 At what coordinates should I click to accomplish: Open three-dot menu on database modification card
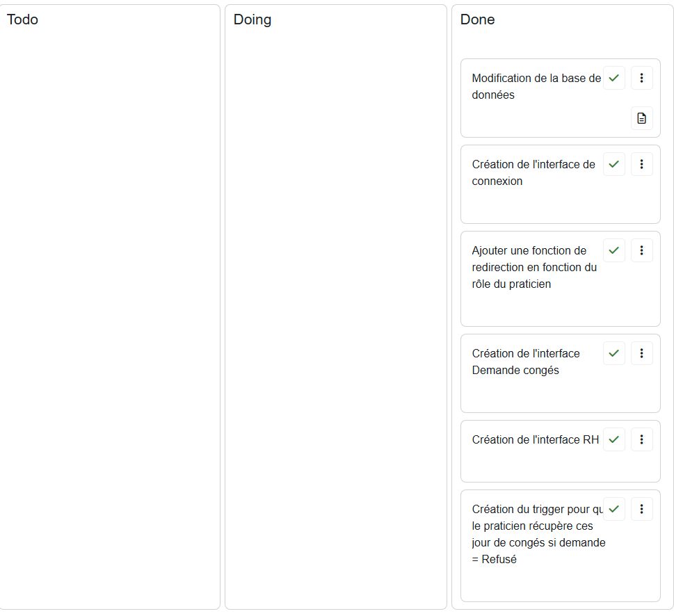(641, 78)
